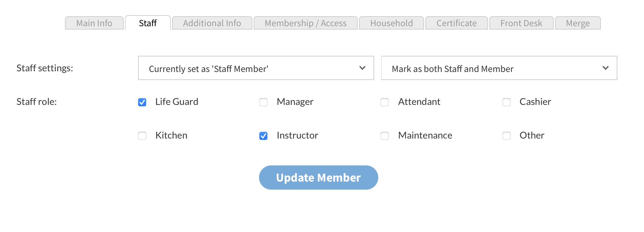Open 'Mark as both Staff and Member' dropdown

pos(499,68)
